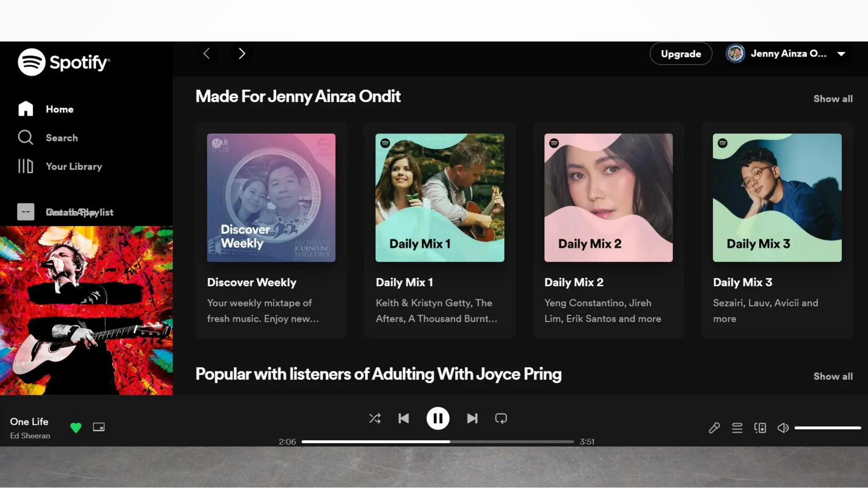Click the Spotify logo
The height and width of the screenshot is (488, 868).
tap(64, 62)
